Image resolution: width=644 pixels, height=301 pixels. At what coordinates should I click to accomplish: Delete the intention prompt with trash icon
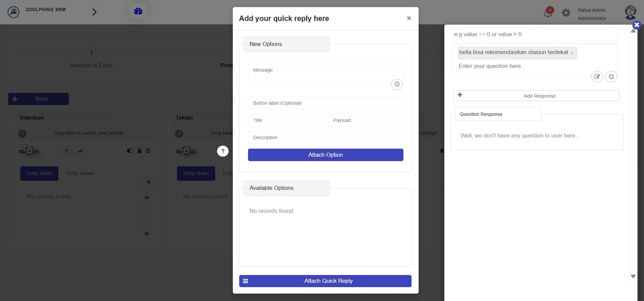(x=148, y=151)
